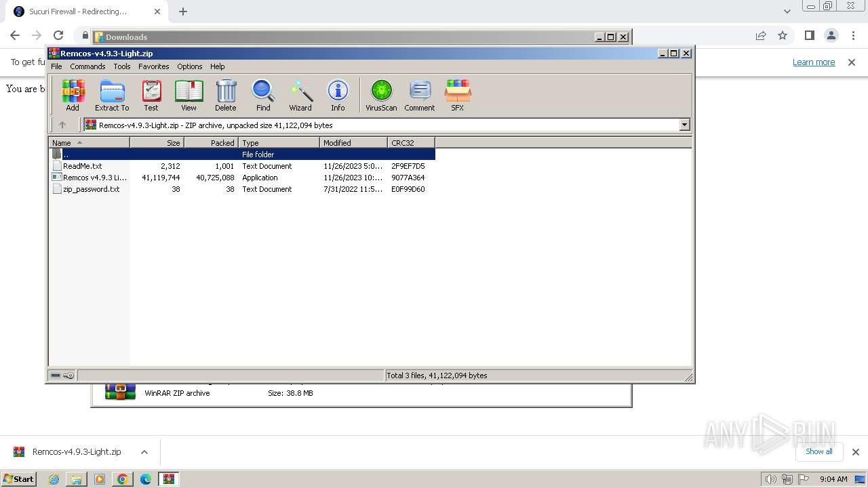Image resolution: width=868 pixels, height=488 pixels.
Task: Go up one folder level arrow
Action: coord(62,125)
